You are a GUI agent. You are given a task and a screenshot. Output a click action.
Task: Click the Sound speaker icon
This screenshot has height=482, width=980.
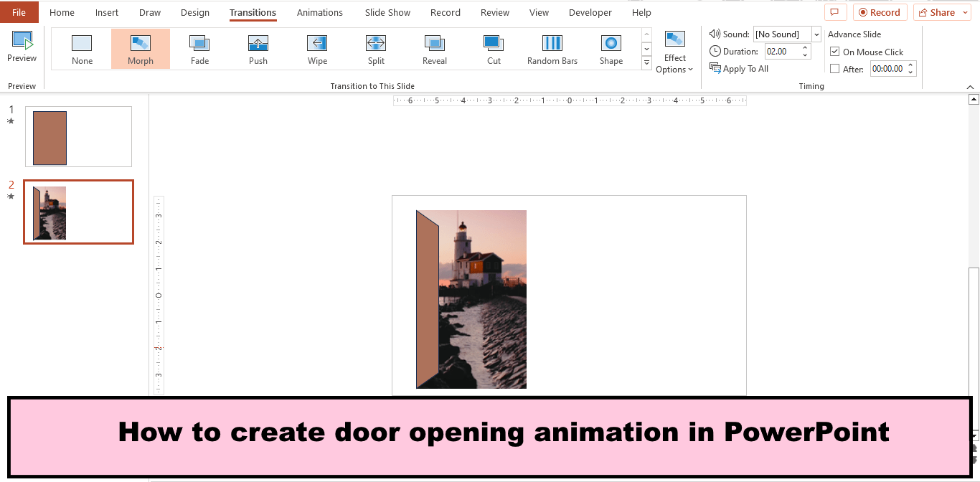click(715, 34)
